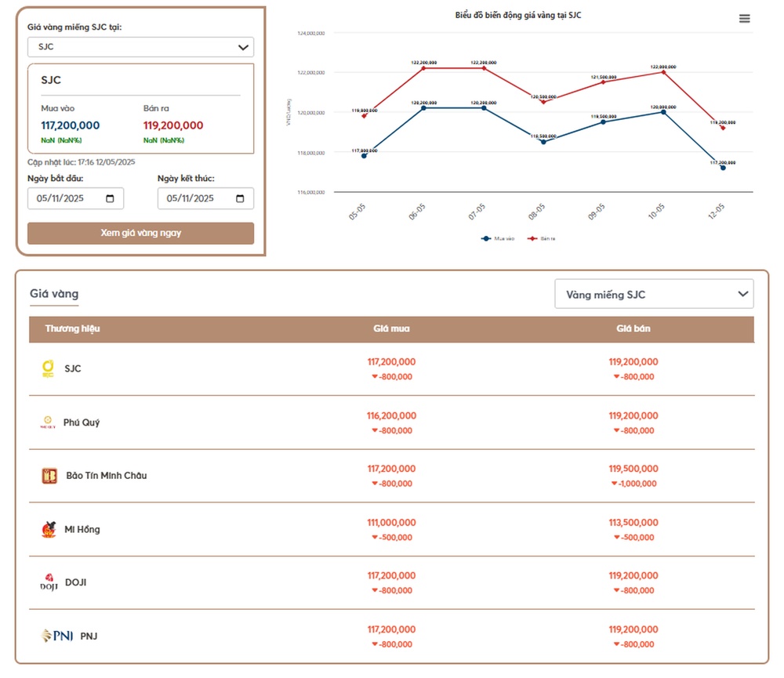Click the Mua vào price 117,200,000 in SJC card
This screenshot has height=678, width=784.
(71, 125)
